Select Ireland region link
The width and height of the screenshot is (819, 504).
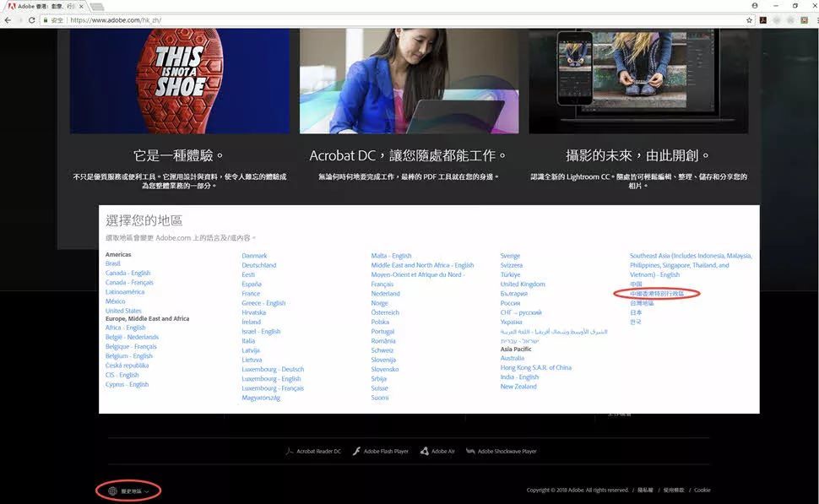tap(252, 322)
